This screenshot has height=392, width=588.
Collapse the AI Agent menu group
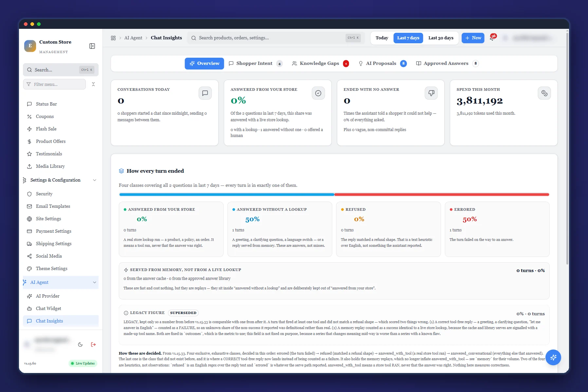61,282
